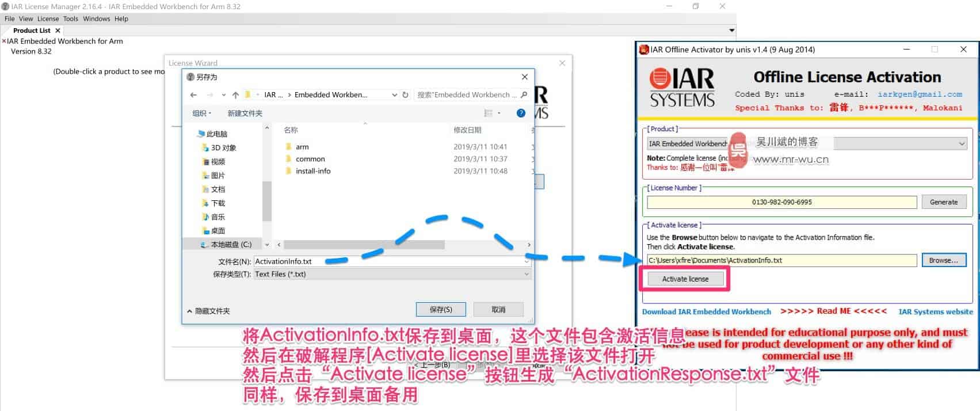Click the folder search field
Viewport: 980px width, 411px height.
(467, 95)
